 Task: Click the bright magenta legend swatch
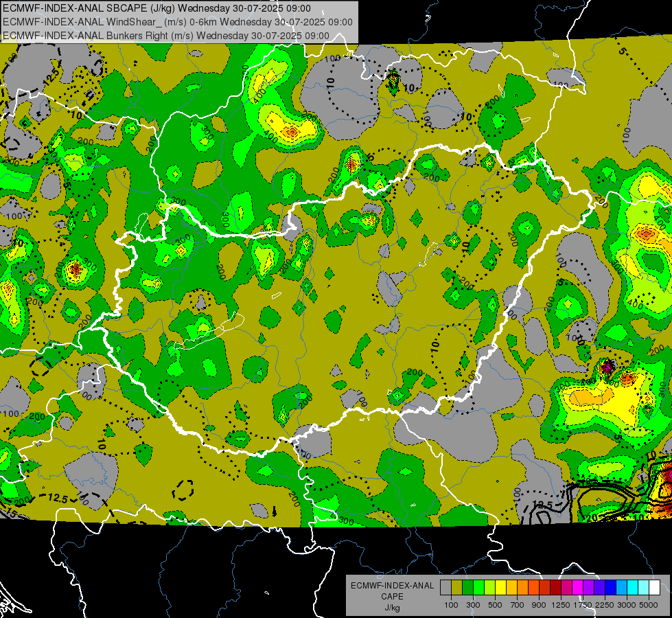(x=578, y=588)
